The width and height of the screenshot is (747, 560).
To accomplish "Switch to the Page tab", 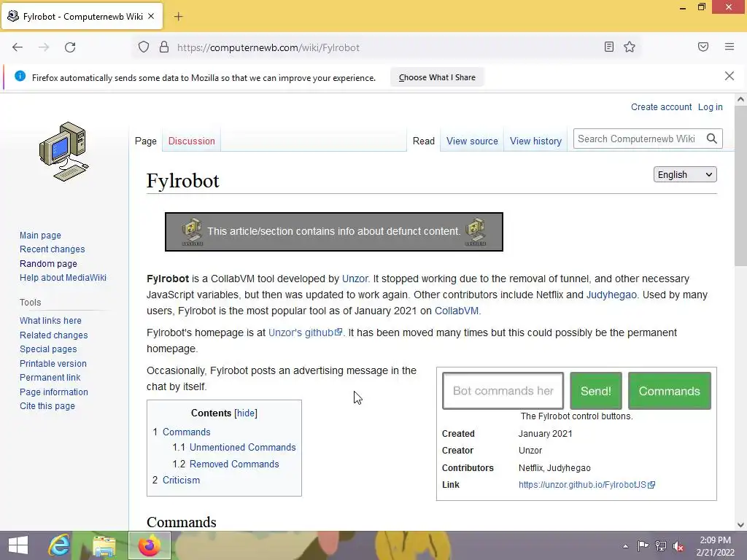I will tap(146, 141).
